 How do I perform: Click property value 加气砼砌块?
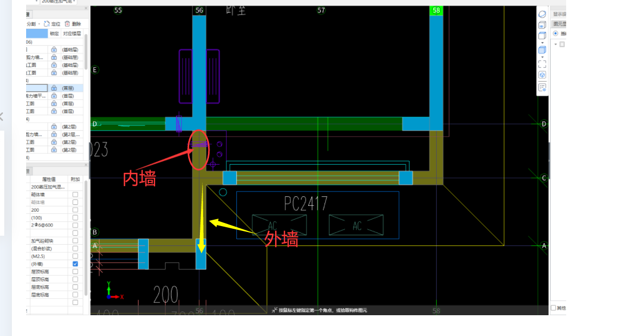[x=49, y=241]
